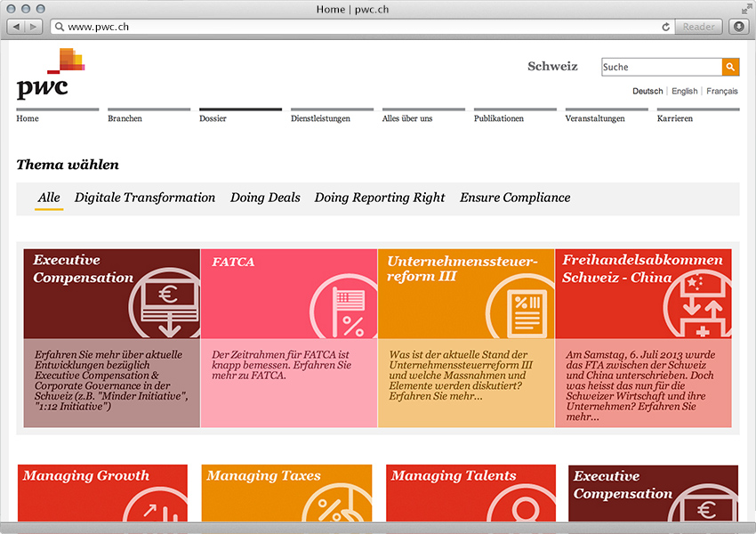Viewport: 756px width, 534px height.
Task: Open the Managing Growth tile title
Action: (x=86, y=475)
